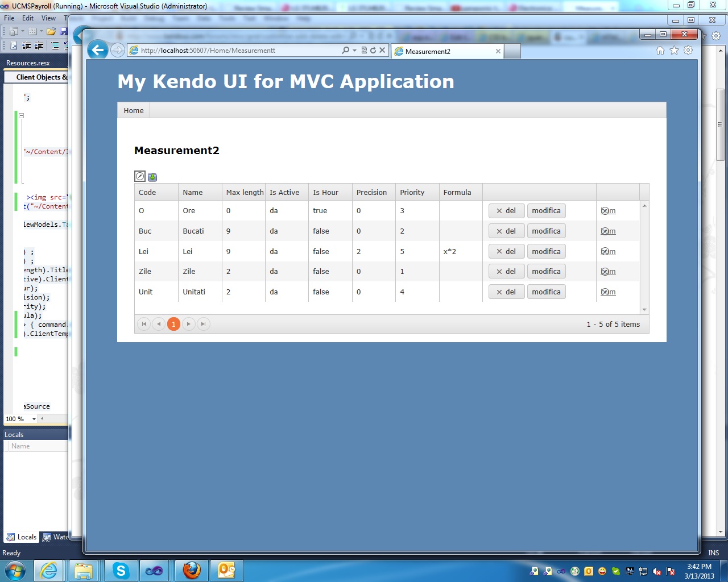728x582 pixels.
Task: Open the Edit menu in Visual Studio
Action: tap(28, 18)
